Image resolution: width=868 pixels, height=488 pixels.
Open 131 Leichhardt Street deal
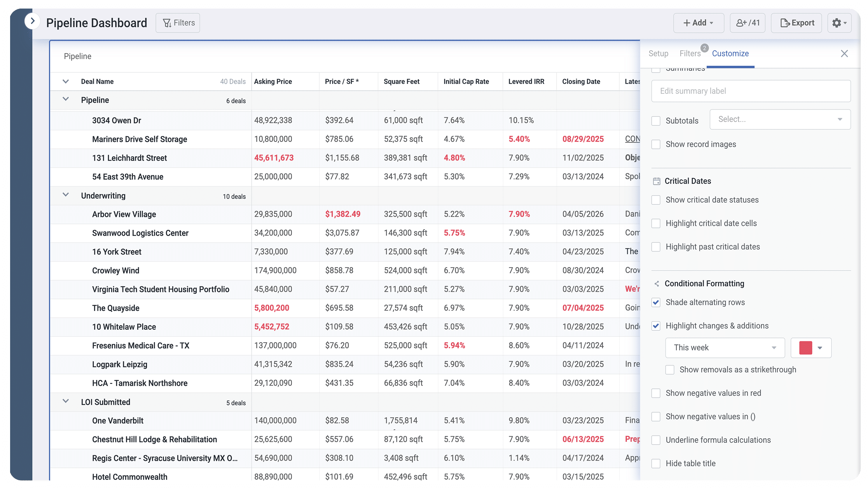click(x=129, y=158)
